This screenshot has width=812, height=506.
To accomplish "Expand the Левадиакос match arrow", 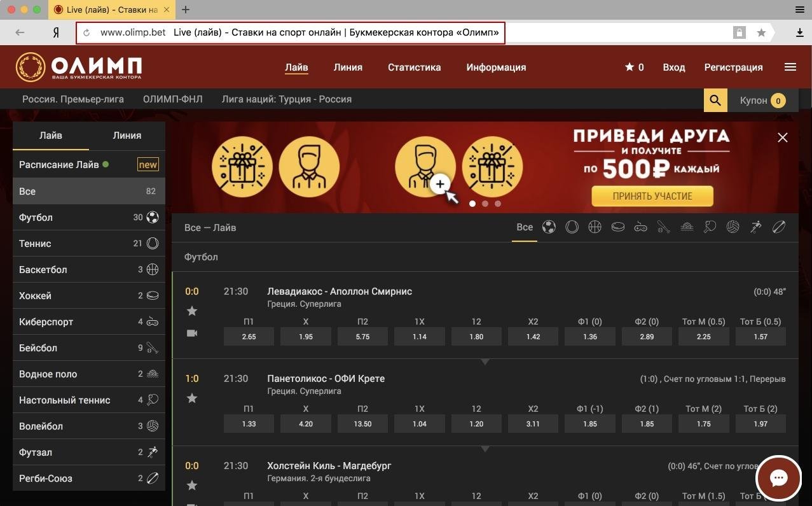I will pyautogui.click(x=485, y=362).
